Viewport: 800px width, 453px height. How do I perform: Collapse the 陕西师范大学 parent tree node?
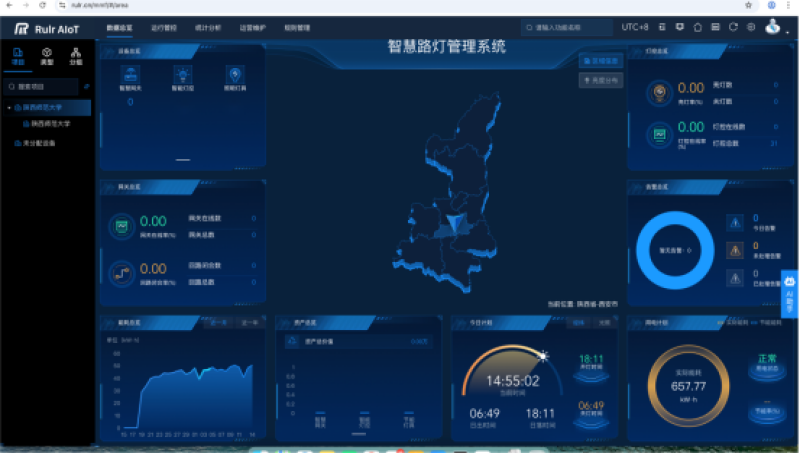pyautogui.click(x=9, y=107)
